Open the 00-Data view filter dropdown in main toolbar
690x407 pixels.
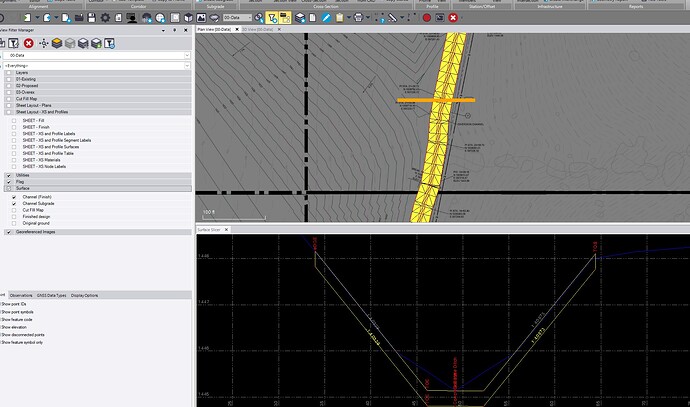tap(238, 18)
